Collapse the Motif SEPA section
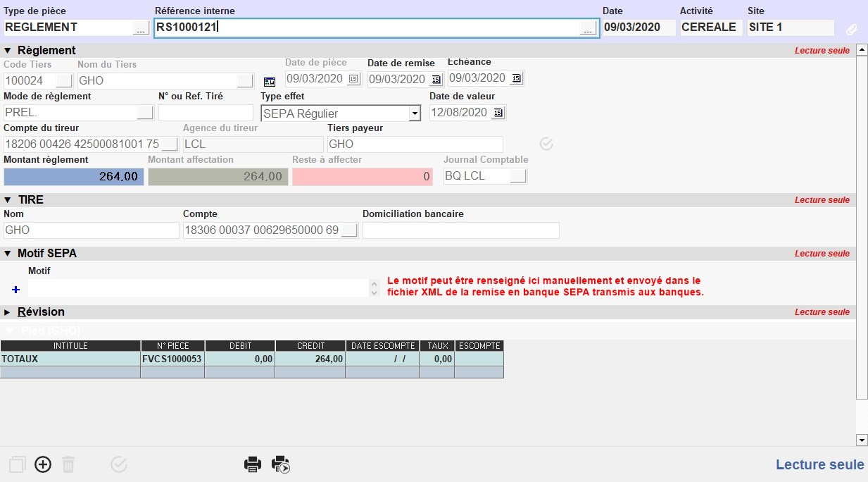 (8, 253)
